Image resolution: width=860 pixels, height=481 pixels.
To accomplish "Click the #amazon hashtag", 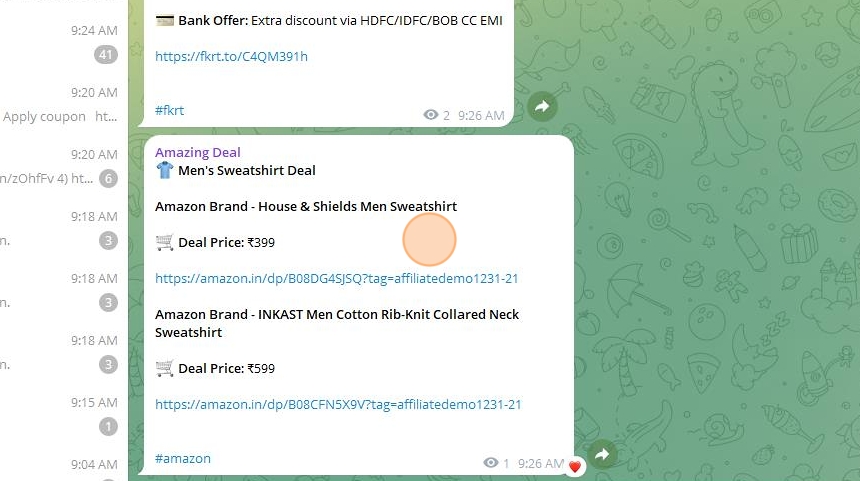I will pyautogui.click(x=183, y=459).
